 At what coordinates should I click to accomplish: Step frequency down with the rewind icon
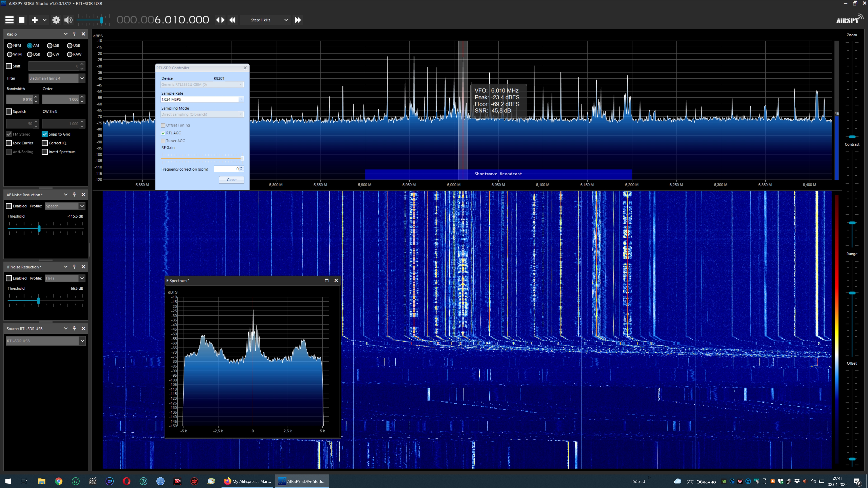pos(233,20)
